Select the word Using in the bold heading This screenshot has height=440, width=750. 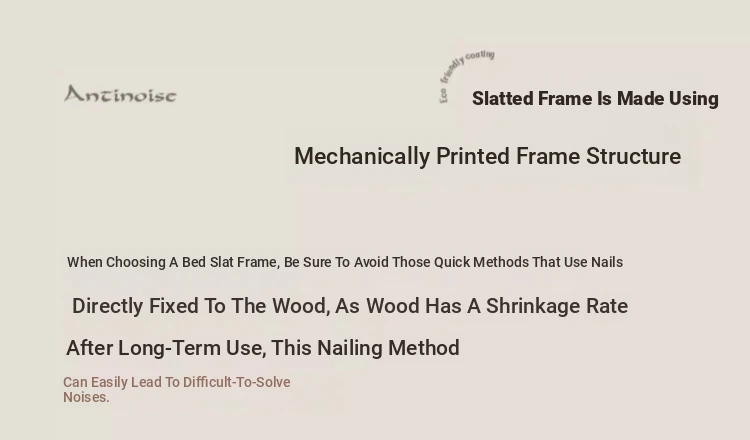(694, 99)
